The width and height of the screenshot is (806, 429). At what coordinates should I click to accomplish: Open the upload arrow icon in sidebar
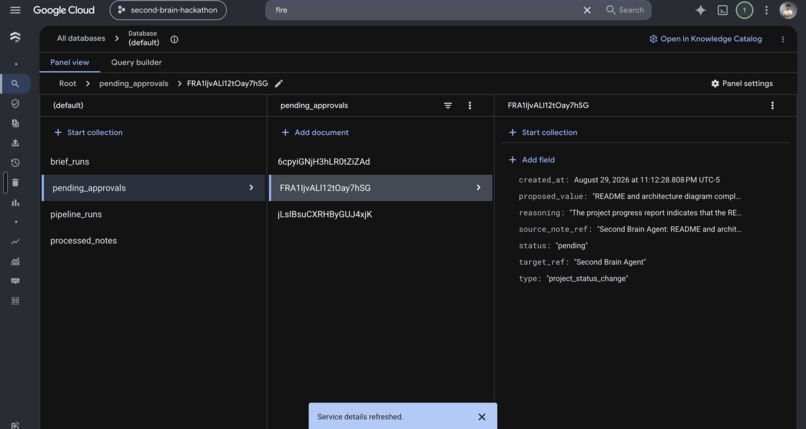15,143
